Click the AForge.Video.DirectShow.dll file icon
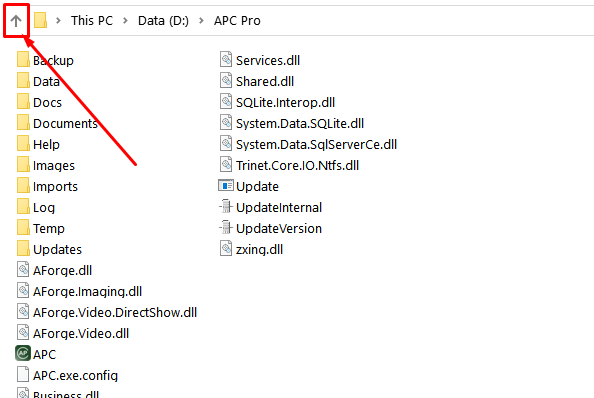 (x=23, y=312)
